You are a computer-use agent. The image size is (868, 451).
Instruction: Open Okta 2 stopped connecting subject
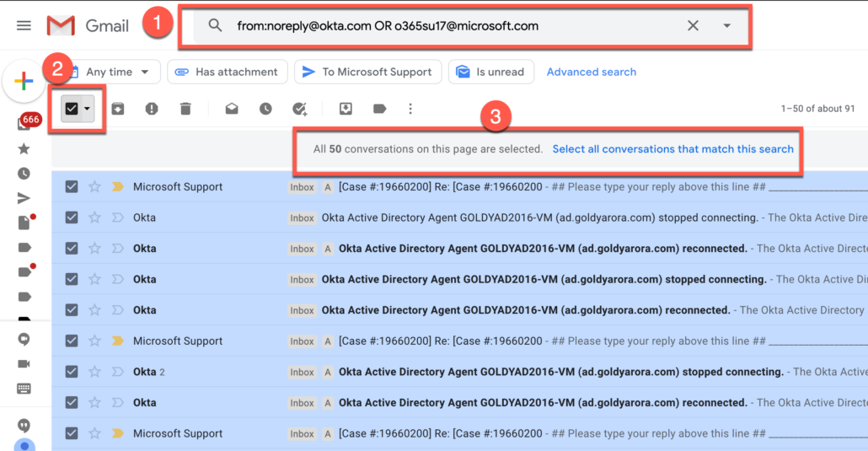[x=561, y=372]
